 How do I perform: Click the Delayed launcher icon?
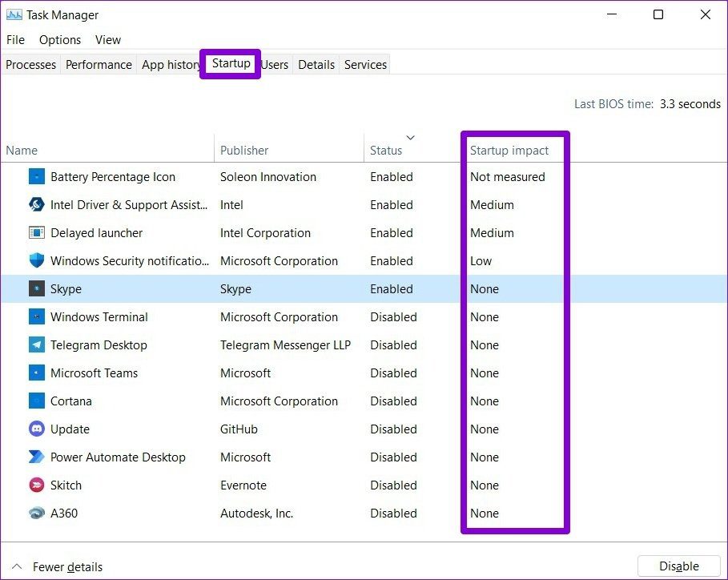coord(37,232)
